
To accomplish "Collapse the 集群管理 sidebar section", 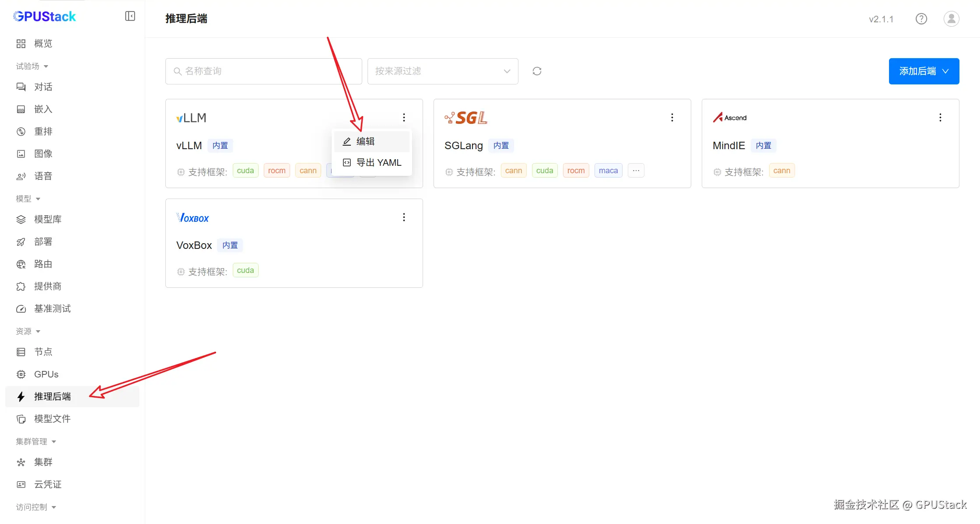I will click(36, 442).
